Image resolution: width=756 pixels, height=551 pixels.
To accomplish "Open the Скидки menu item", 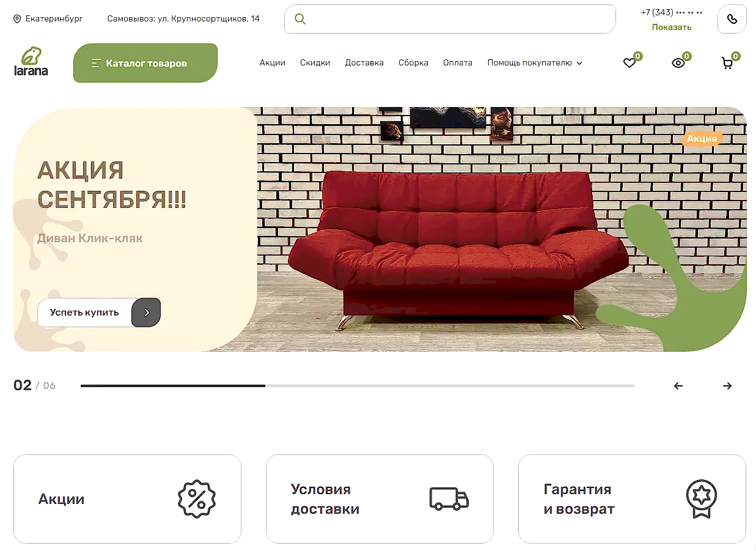I will [x=315, y=62].
